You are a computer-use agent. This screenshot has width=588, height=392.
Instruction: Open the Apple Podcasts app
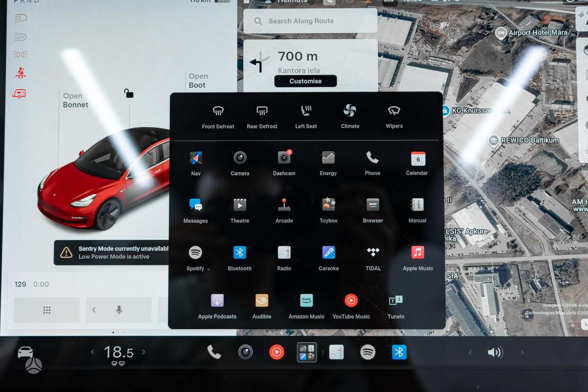click(217, 307)
